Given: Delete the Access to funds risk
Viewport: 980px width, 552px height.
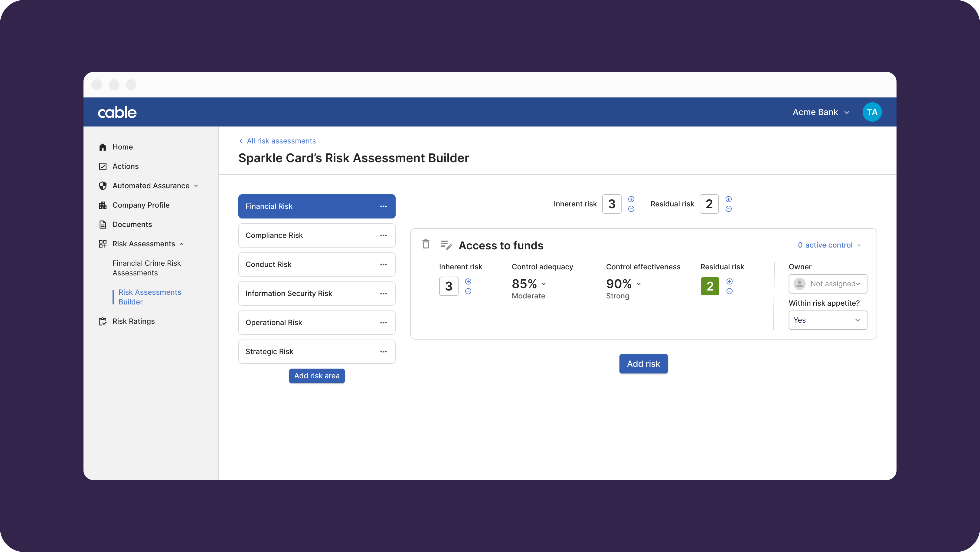Looking at the screenshot, I should click(426, 244).
